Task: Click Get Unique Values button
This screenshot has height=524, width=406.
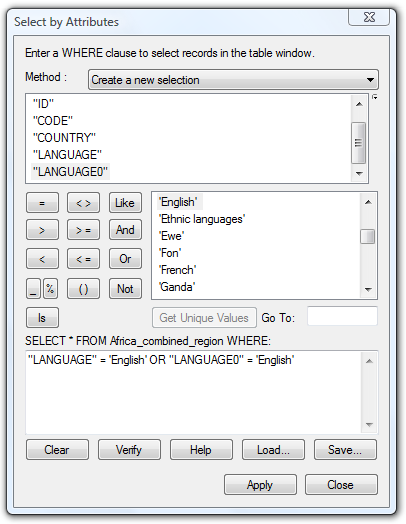Action: (204, 317)
